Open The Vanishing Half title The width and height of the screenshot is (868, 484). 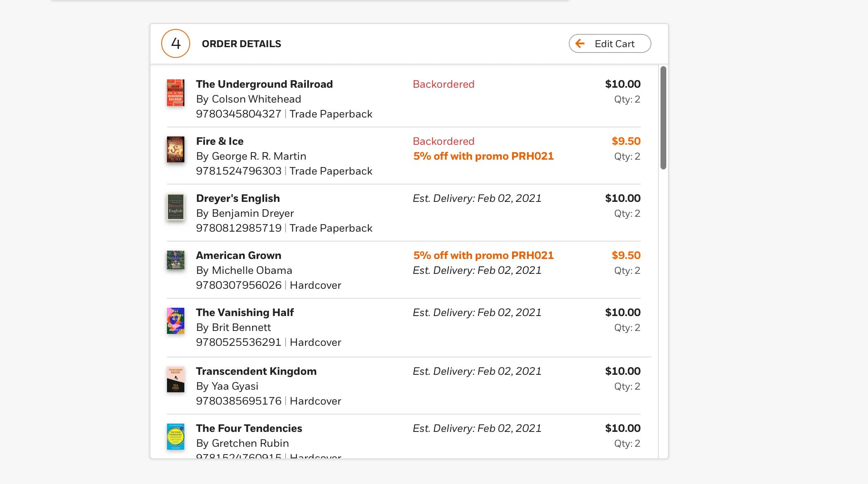point(245,312)
